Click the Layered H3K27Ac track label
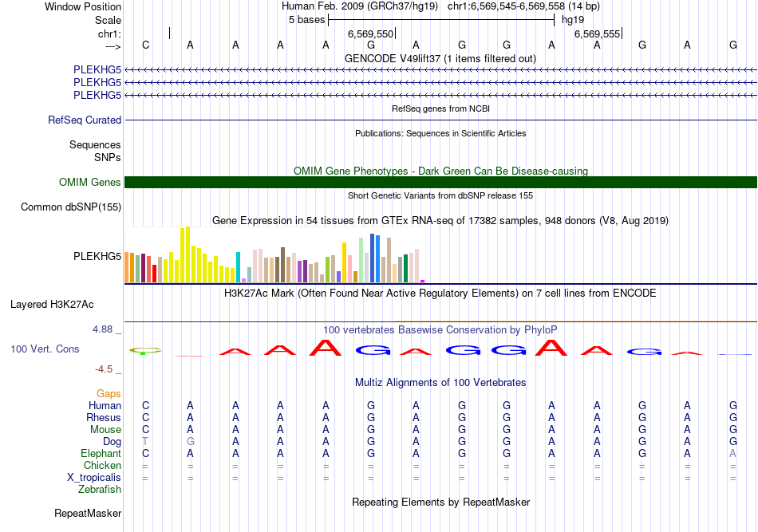Viewport: 758px width, 532px height. 52,305
